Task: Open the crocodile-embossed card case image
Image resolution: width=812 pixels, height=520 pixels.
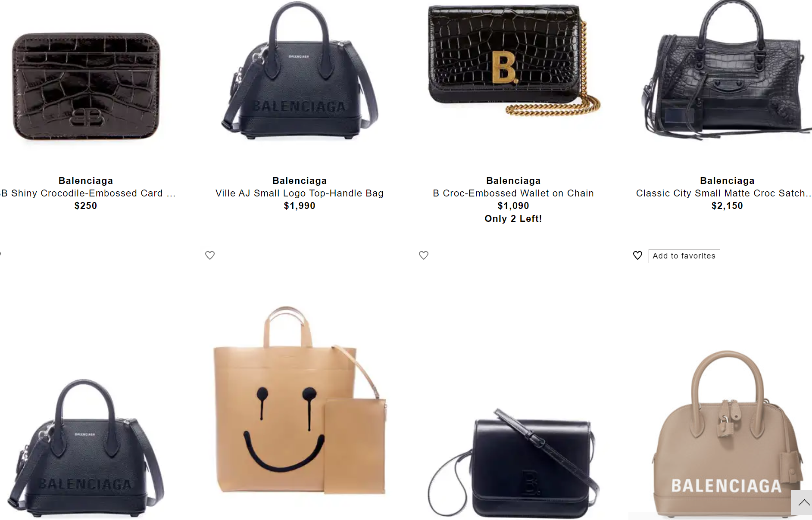Action: (x=86, y=86)
